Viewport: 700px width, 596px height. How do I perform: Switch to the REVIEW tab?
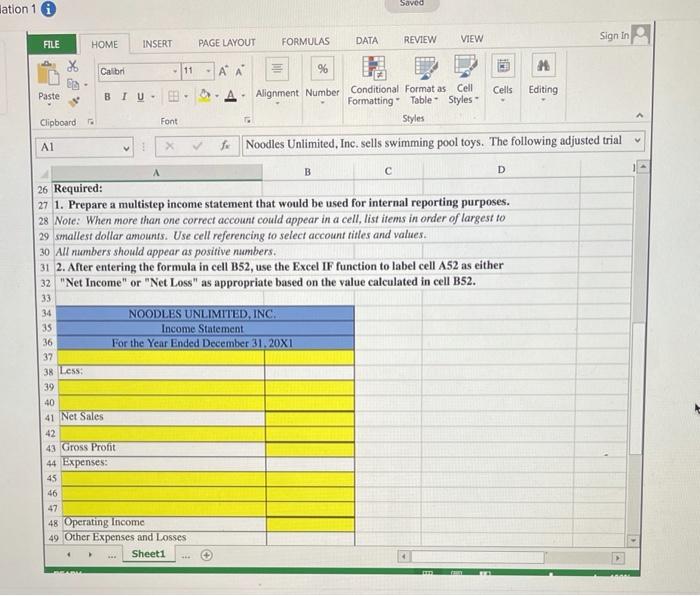click(420, 40)
